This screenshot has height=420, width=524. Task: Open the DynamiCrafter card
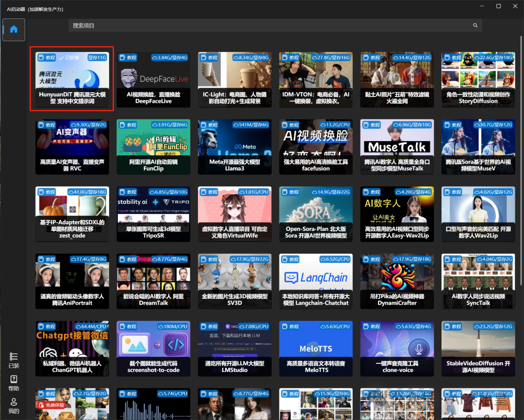(397, 281)
